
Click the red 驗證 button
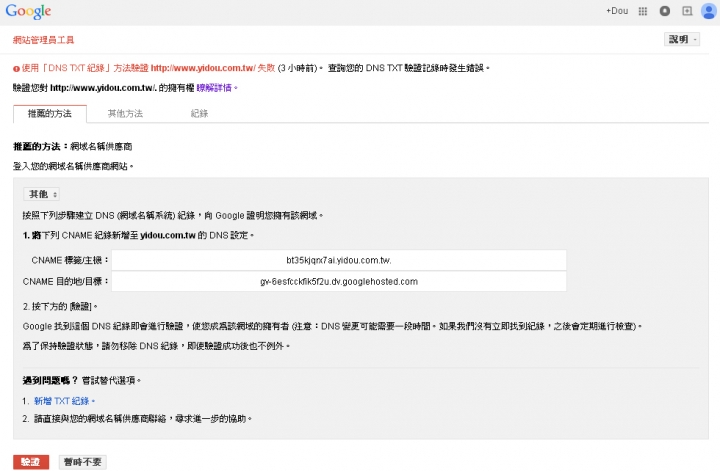pos(31,462)
